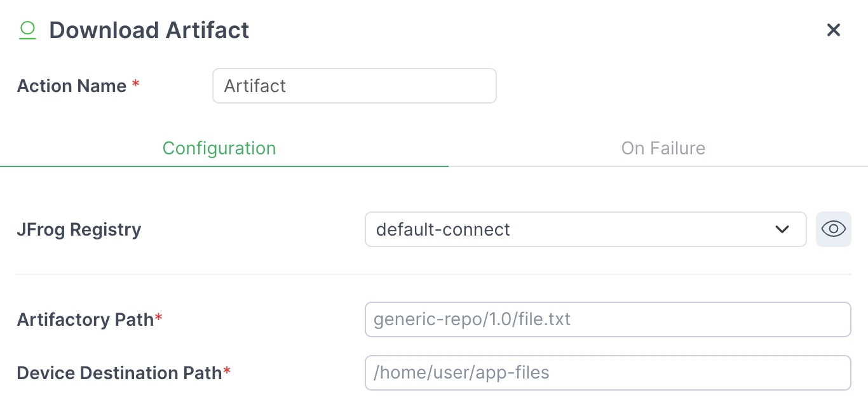Switch to the Configuration tab

point(219,148)
